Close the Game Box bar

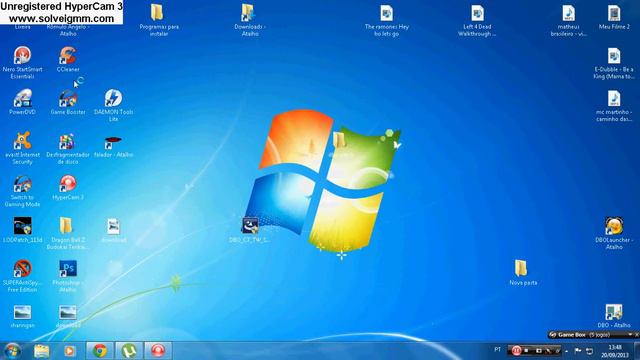pos(637,335)
